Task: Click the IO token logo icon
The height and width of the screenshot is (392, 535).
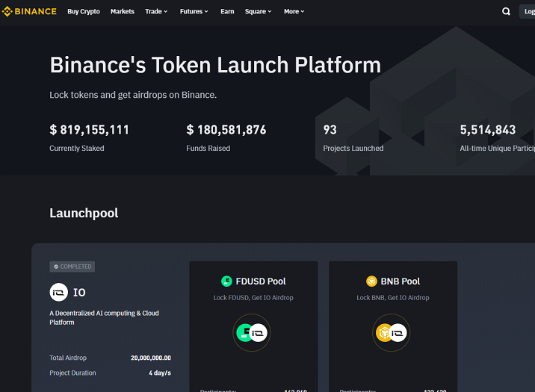Action: pos(59,292)
